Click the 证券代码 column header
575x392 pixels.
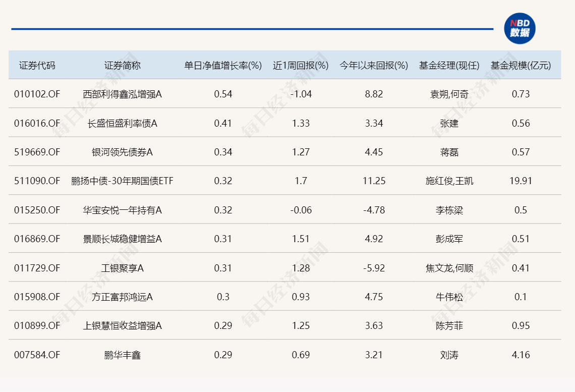37,65
